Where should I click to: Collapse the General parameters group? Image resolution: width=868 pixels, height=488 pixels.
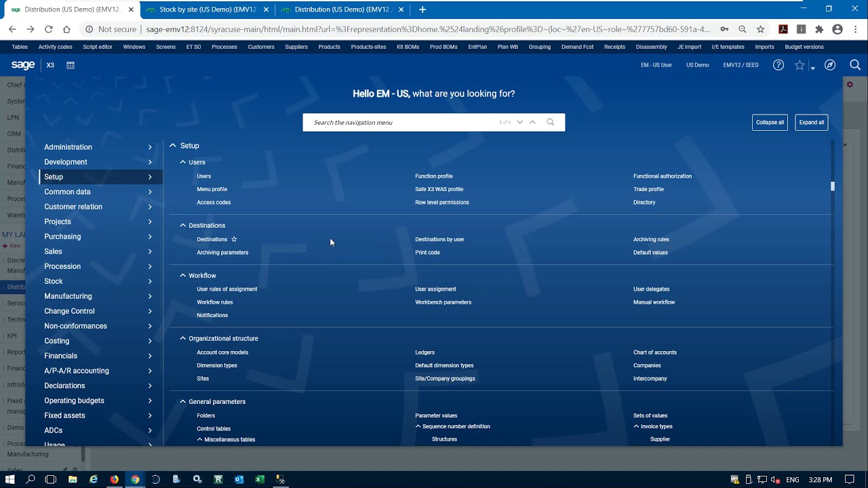[x=182, y=401]
